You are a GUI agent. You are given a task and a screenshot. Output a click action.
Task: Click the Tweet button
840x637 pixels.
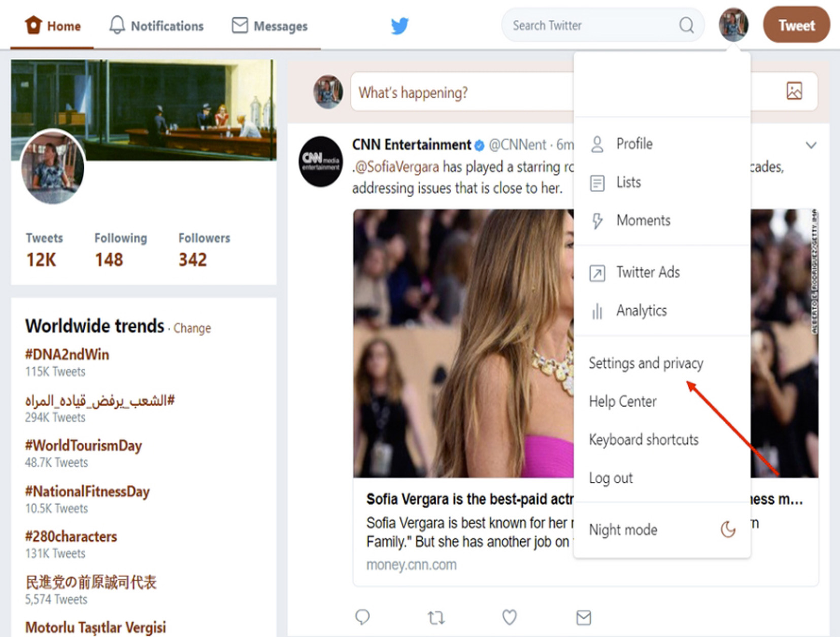[x=796, y=25]
